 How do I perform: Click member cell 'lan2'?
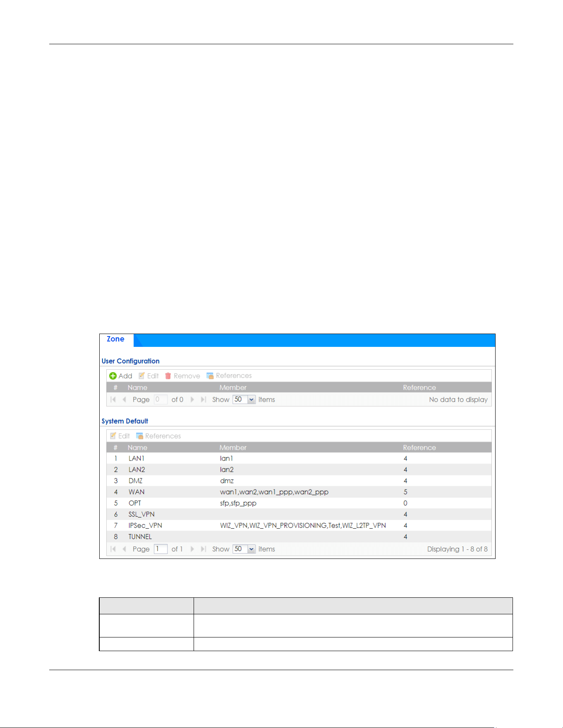pos(227,470)
